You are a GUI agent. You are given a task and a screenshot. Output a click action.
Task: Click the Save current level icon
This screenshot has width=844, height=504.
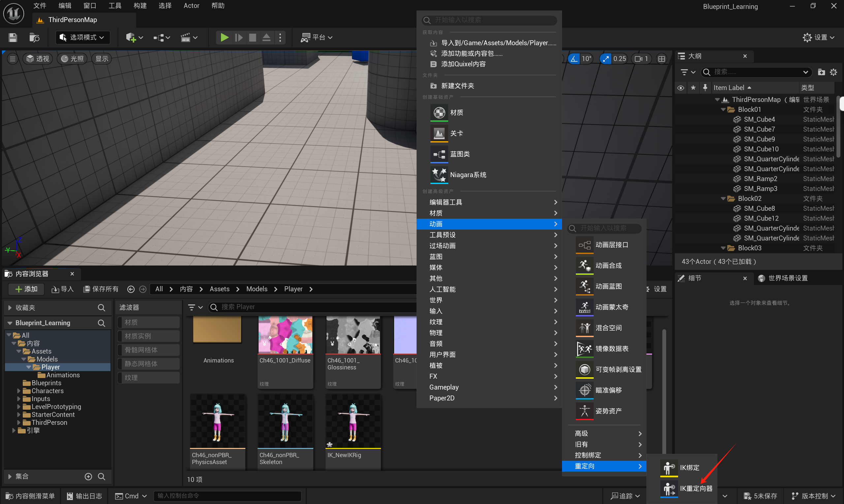(13, 37)
